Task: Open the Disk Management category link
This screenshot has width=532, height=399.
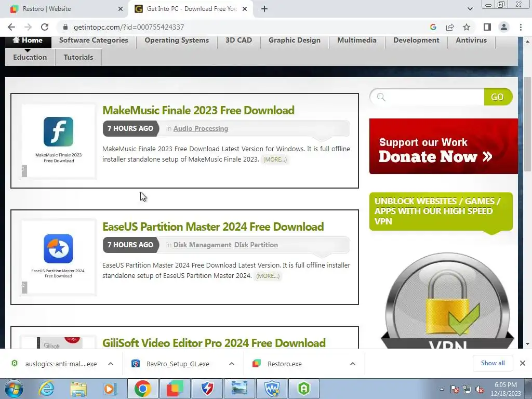Action: tap(202, 245)
